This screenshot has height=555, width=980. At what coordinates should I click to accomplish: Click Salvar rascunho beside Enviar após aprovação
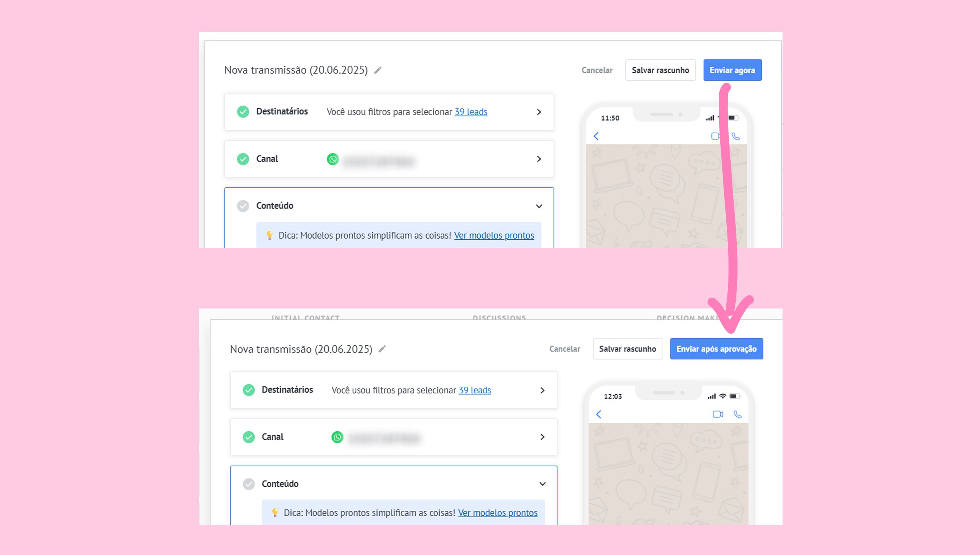click(628, 349)
